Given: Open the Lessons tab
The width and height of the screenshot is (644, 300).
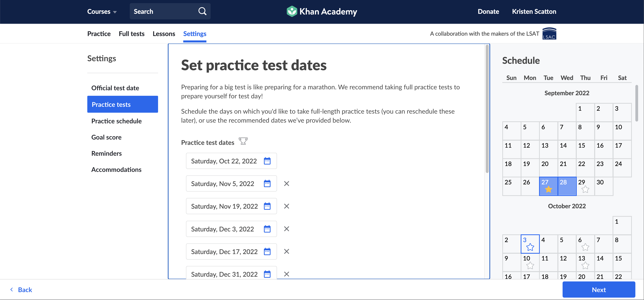Looking at the screenshot, I should (x=164, y=34).
